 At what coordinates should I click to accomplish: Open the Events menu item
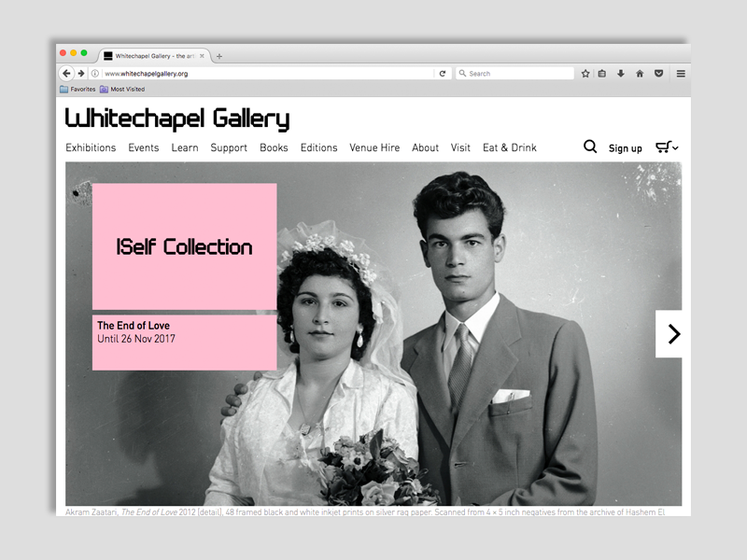pyautogui.click(x=144, y=147)
